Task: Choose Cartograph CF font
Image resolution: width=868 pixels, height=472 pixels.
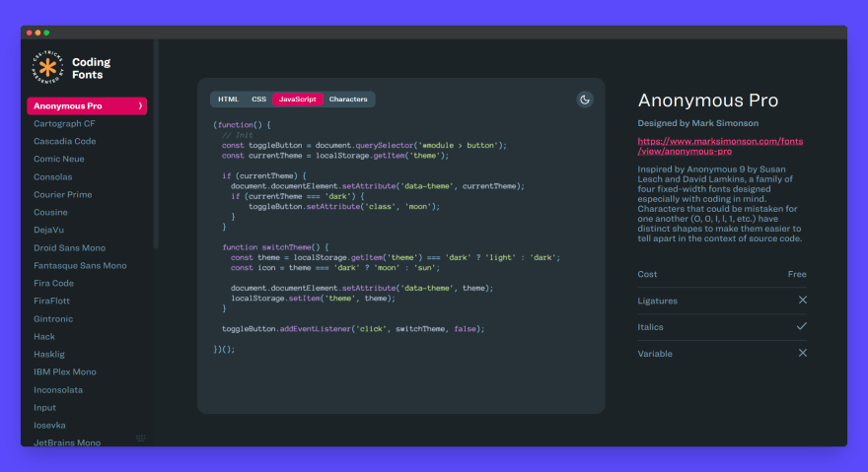Action: (x=64, y=123)
